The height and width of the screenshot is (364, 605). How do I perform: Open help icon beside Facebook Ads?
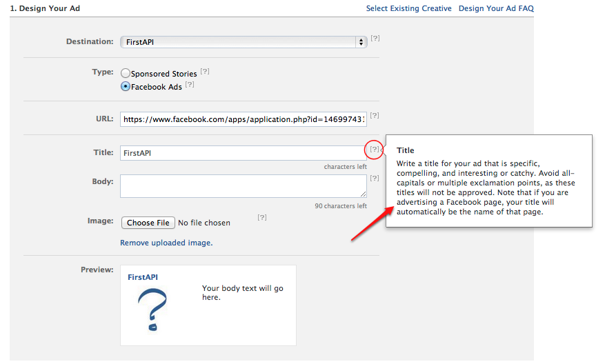click(190, 84)
